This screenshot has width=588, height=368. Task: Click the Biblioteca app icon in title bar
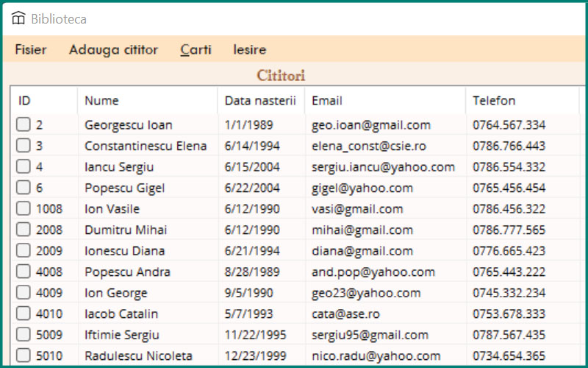point(18,18)
